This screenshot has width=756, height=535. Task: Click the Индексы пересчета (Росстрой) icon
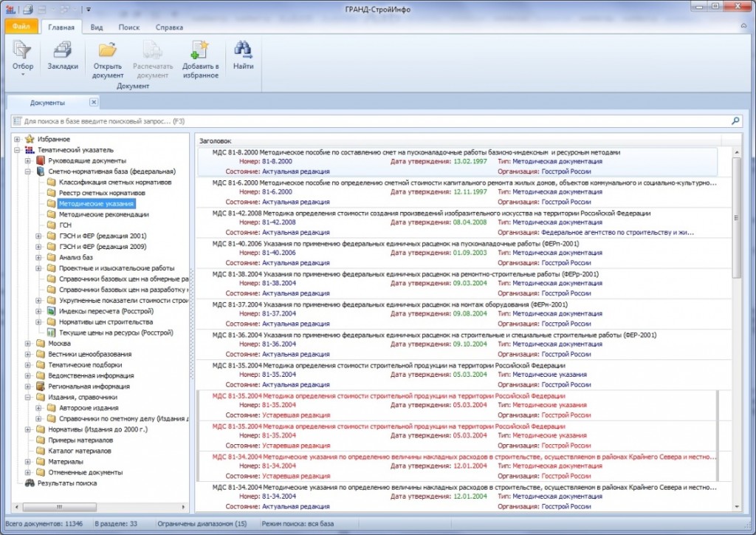(x=51, y=311)
